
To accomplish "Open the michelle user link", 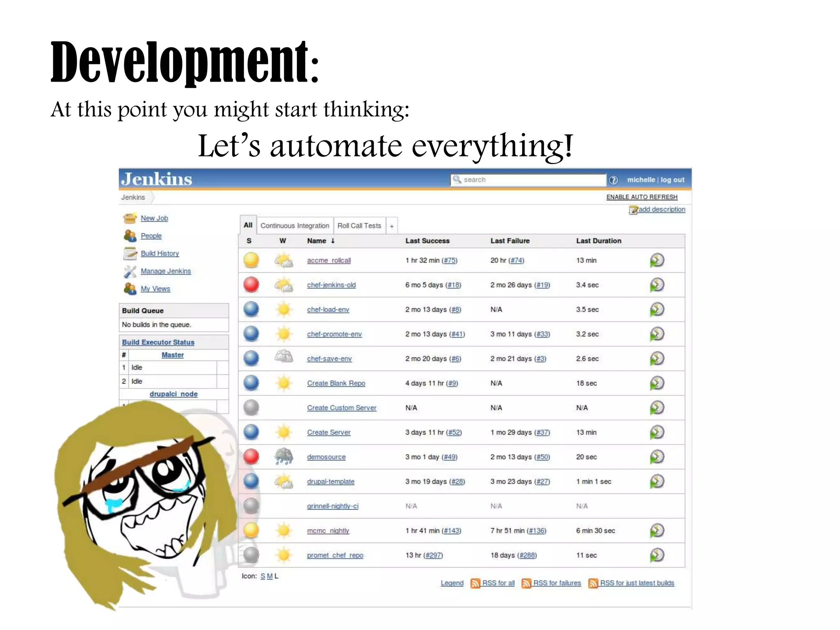I will pyautogui.click(x=641, y=180).
